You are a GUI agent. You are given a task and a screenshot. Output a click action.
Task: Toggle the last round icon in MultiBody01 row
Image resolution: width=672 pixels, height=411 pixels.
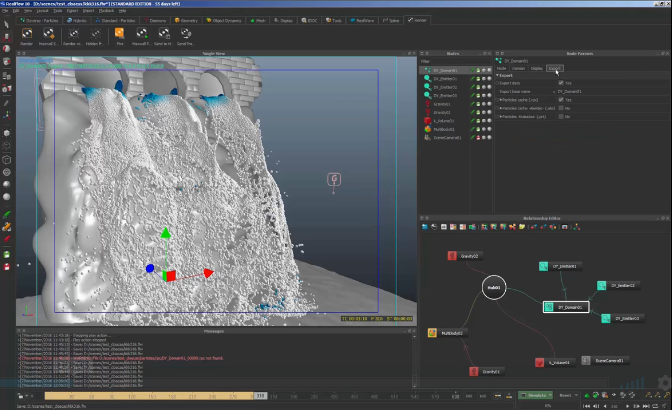489,129
